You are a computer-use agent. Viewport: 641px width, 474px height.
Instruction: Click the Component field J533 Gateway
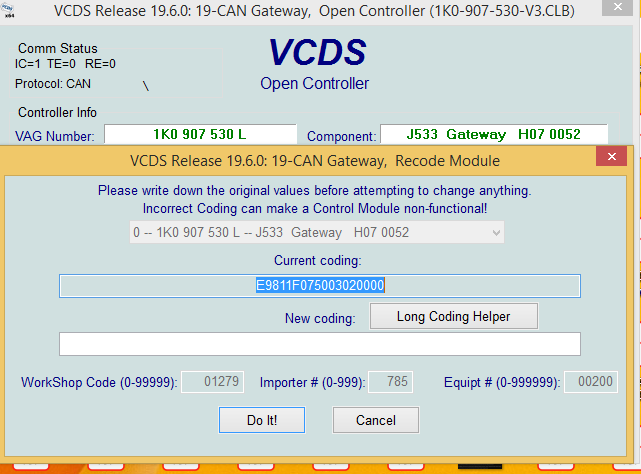tap(494, 135)
